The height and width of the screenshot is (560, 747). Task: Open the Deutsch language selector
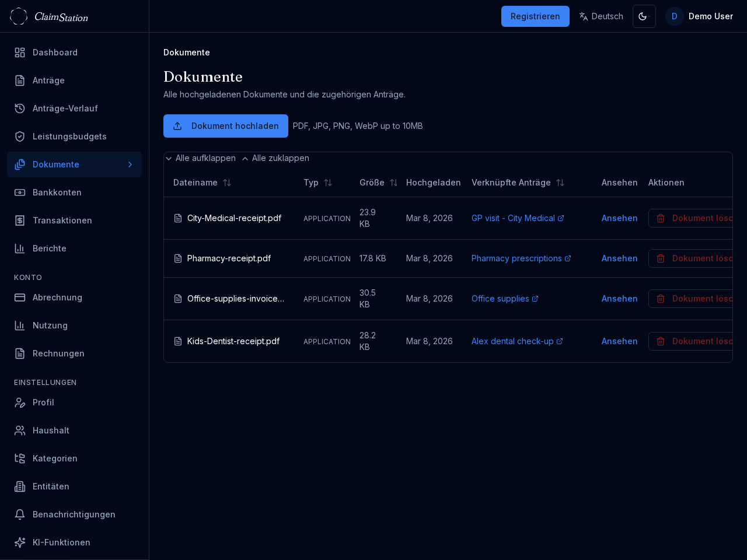coord(601,16)
